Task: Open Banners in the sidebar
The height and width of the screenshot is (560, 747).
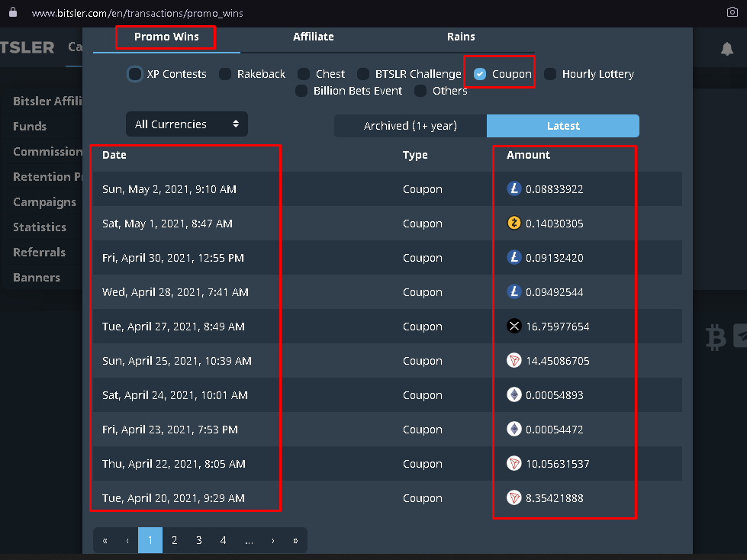Action: pyautogui.click(x=37, y=278)
